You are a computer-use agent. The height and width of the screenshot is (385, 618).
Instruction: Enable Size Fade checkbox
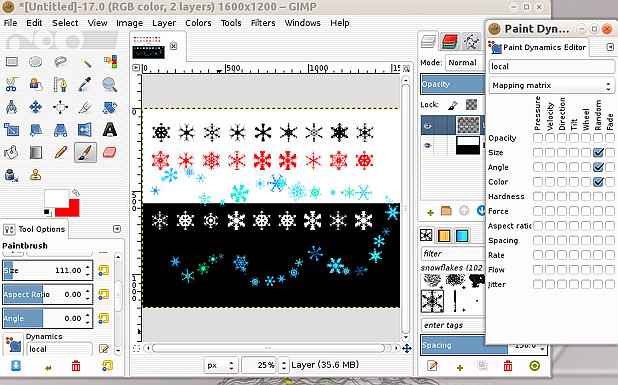pos(610,153)
